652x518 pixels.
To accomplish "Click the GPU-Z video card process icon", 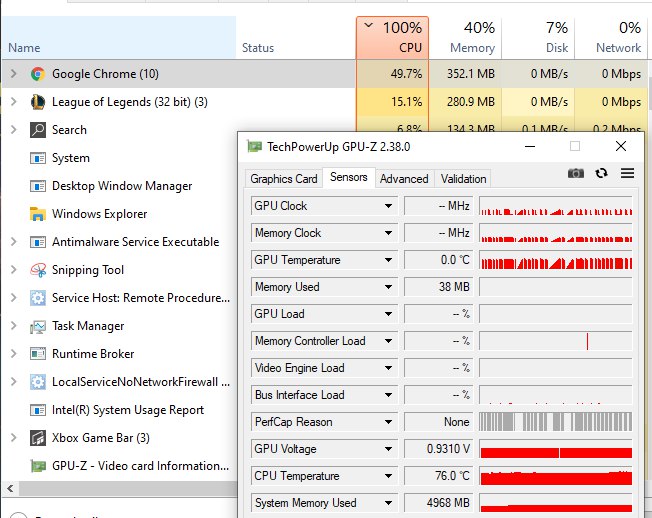I will tap(38, 466).
